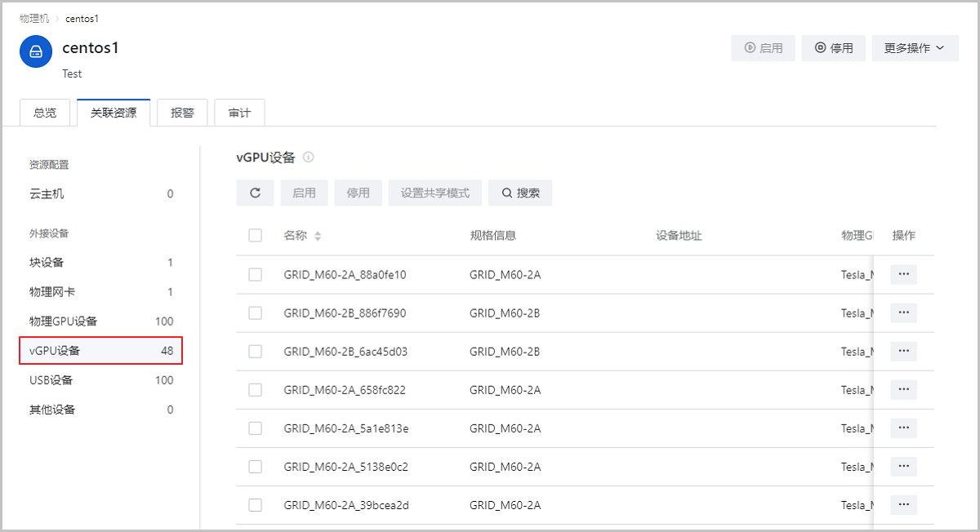Check the select-all checkbox in the table header
The width and height of the screenshot is (980, 532).
pos(255,235)
